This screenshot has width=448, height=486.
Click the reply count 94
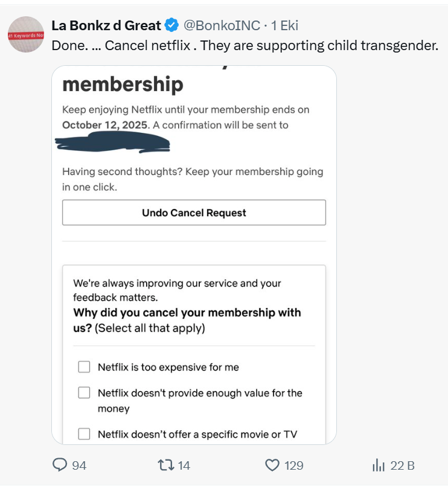tap(79, 465)
